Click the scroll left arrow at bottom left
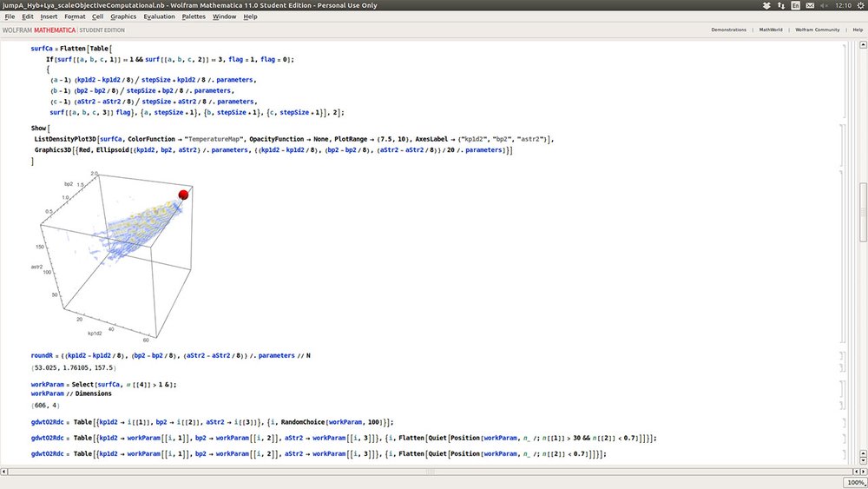The image size is (868, 489). pyautogui.click(x=3, y=472)
